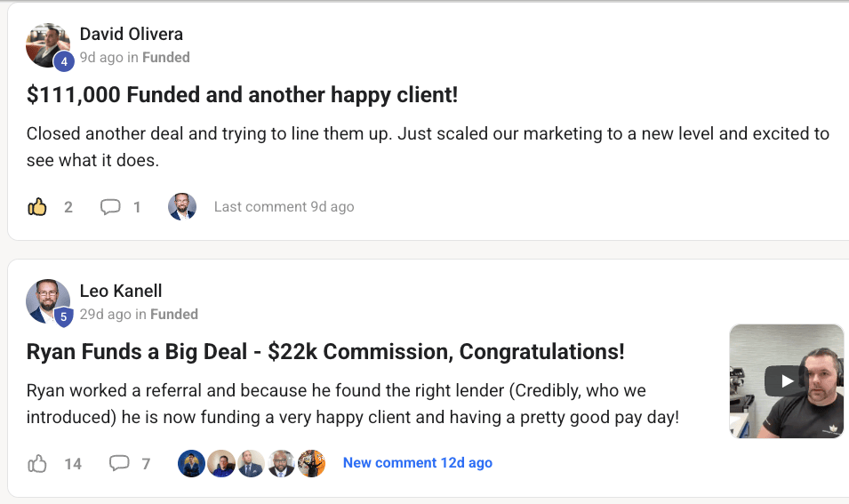The image size is (849, 504).
Task: Click the level 5 badge on Leo's avatar
Action: tap(64, 317)
